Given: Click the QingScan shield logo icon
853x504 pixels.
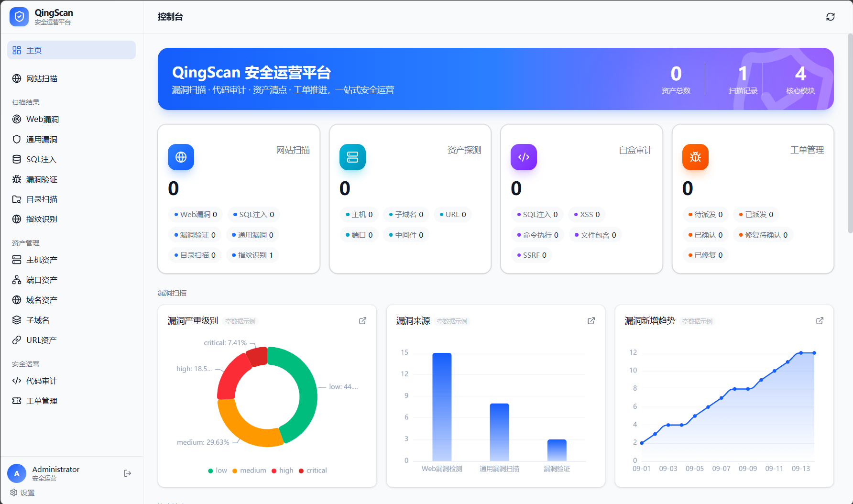Looking at the screenshot, I should click(19, 17).
